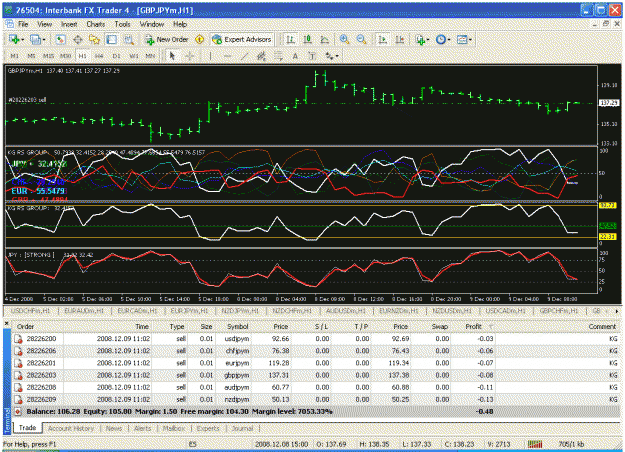Toggle Auto Scroll chart icon
Image resolution: width=625 pixels, height=452 pixels.
[382, 39]
